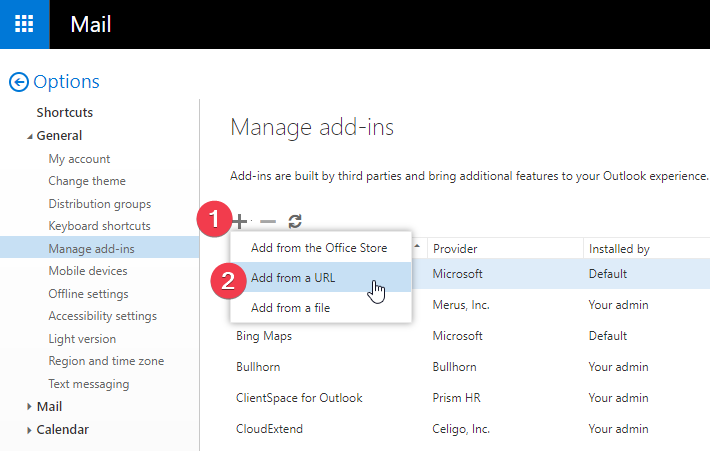Open Distribution groups
This screenshot has width=710, height=451.
pyautogui.click(x=100, y=204)
